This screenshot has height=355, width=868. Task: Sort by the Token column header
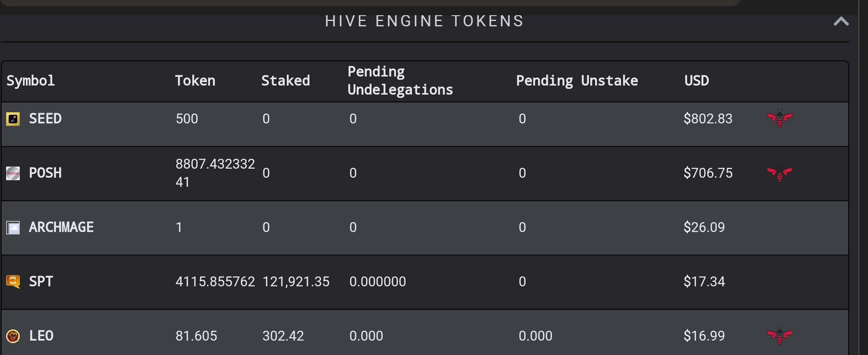(195, 81)
